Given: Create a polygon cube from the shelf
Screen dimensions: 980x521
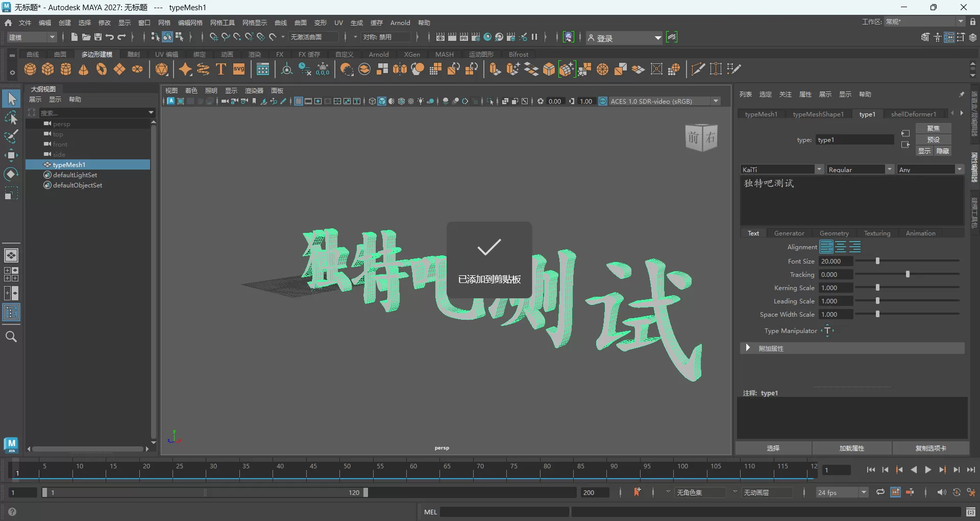Looking at the screenshot, I should [x=47, y=69].
